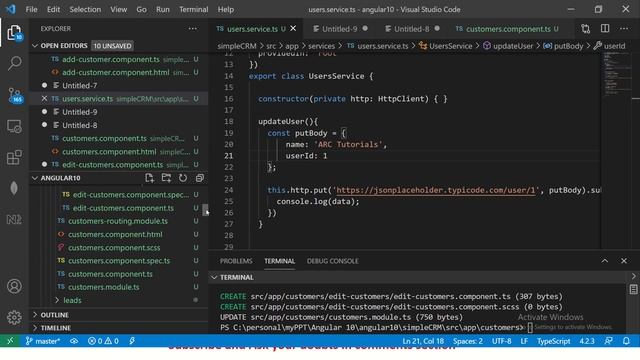Open the MongoDB leaf icon view
The height and width of the screenshot is (360, 640).
(x=14, y=188)
